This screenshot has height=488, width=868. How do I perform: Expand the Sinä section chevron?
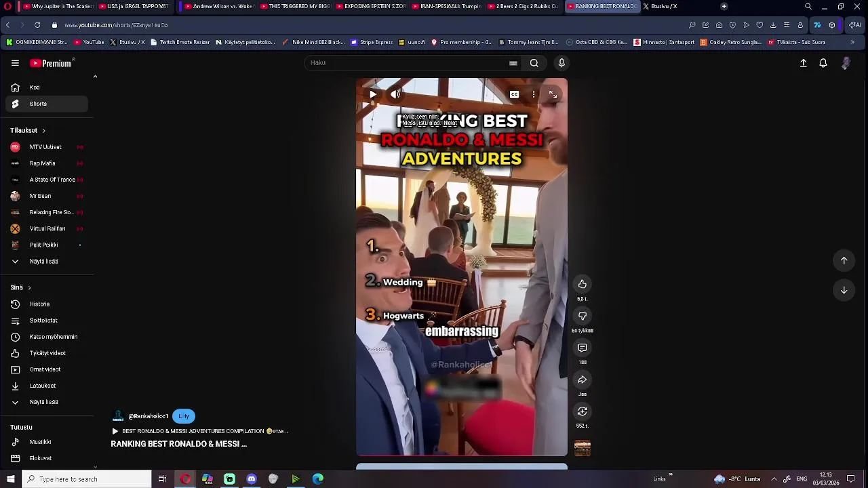tap(29, 287)
